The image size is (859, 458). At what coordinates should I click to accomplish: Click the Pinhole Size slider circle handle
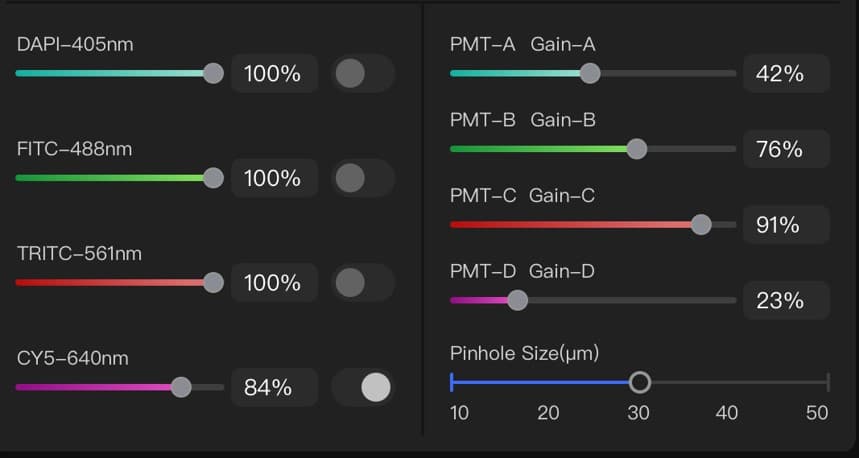pyautogui.click(x=640, y=382)
